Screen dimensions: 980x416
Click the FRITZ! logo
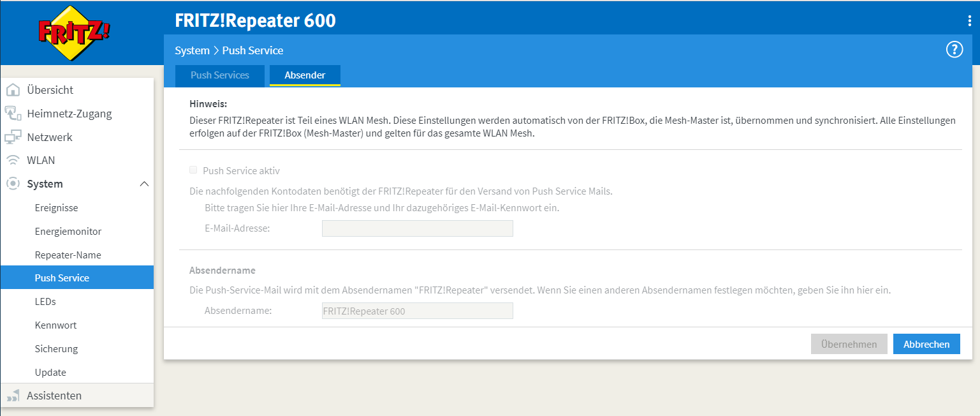point(74,33)
